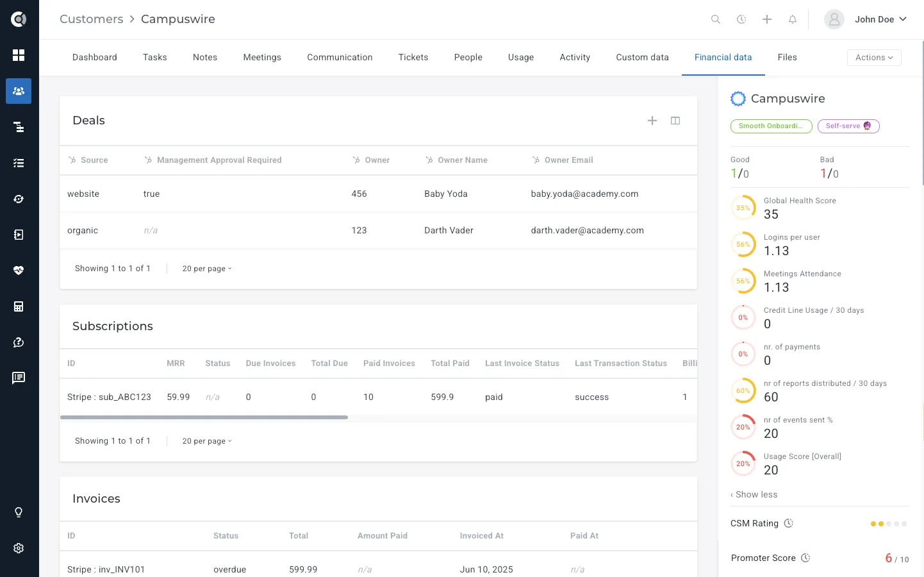The height and width of the screenshot is (577, 924).
Task: Click the CSM Rating dots indicator
Action: (x=889, y=524)
